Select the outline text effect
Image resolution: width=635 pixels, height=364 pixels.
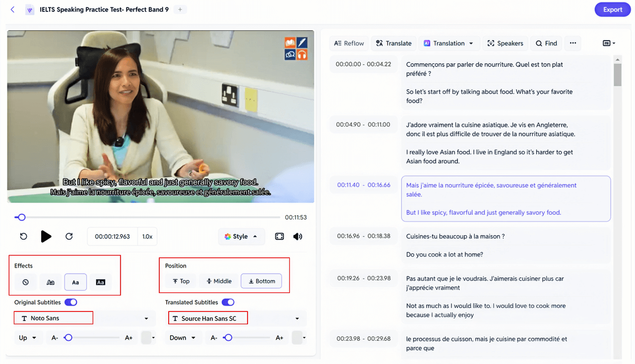[x=51, y=282]
